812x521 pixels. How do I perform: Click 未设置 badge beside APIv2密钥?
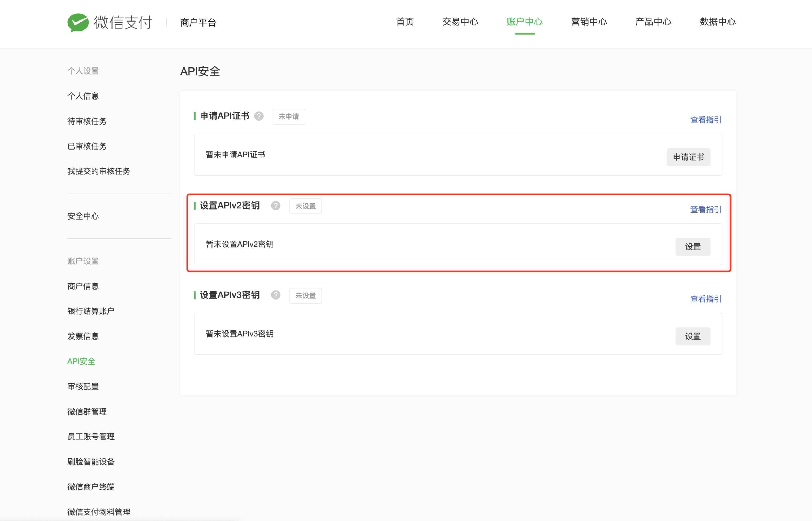click(306, 206)
